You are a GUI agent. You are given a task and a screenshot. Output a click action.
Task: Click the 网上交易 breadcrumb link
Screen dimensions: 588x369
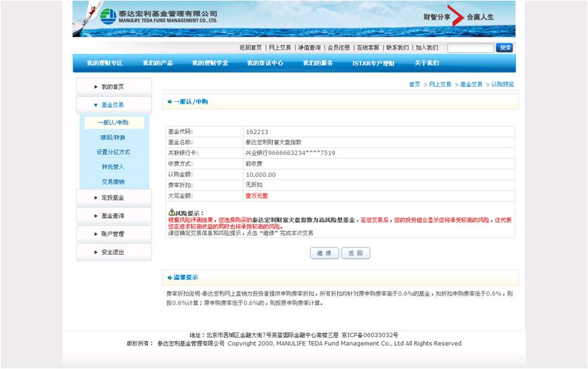click(x=440, y=84)
